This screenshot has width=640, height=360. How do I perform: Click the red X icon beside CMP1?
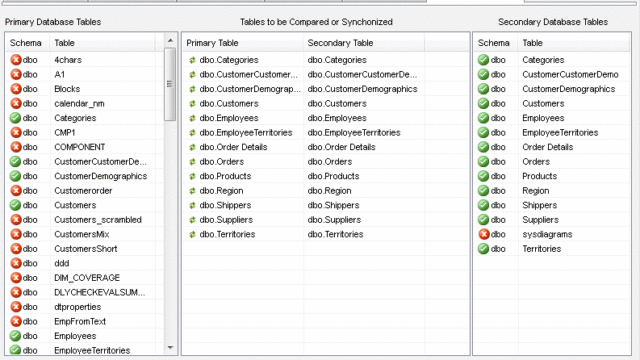[16, 133]
